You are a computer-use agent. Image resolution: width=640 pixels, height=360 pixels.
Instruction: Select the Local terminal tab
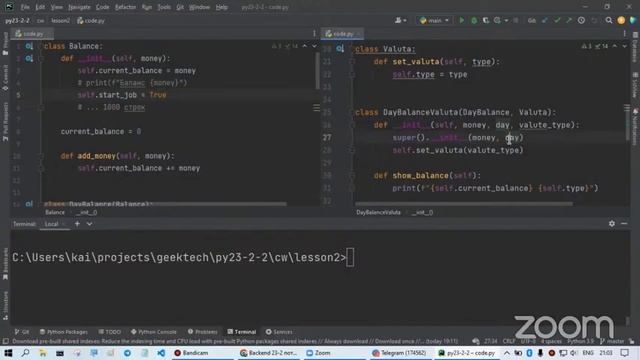point(54,224)
